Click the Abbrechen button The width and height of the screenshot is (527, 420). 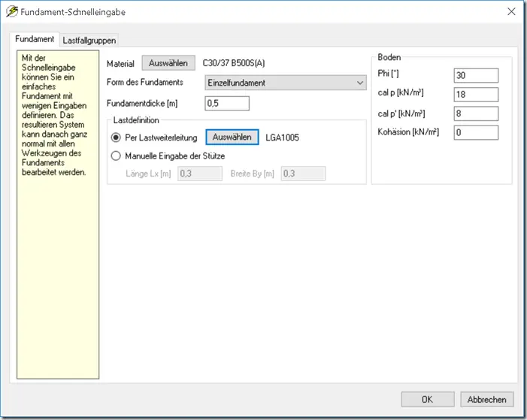[486, 399]
